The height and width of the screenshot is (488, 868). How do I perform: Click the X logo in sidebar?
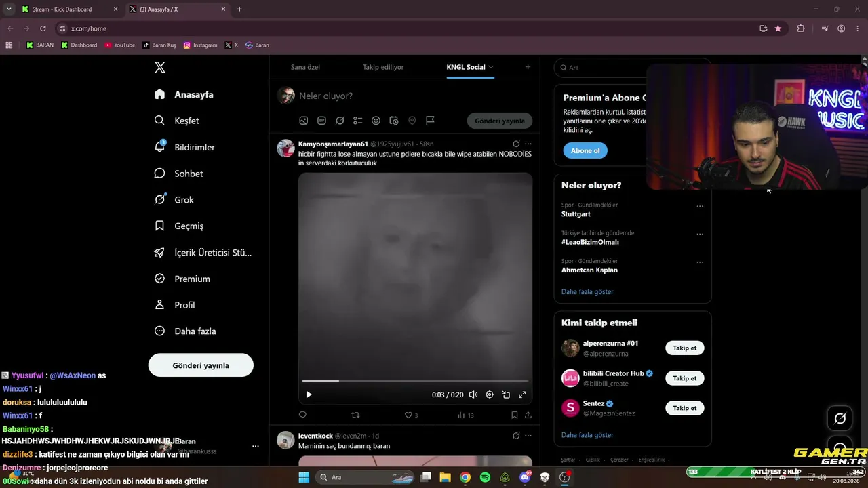[x=160, y=67]
